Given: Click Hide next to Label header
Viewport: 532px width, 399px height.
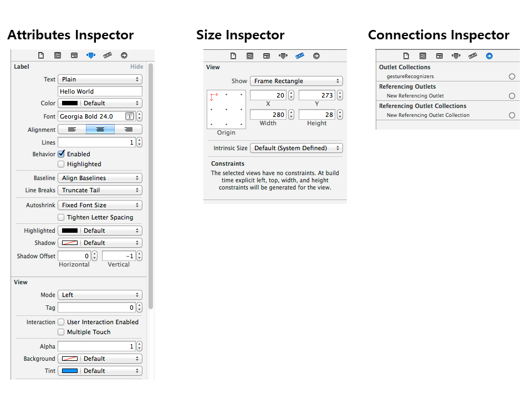Looking at the screenshot, I should tap(136, 67).
